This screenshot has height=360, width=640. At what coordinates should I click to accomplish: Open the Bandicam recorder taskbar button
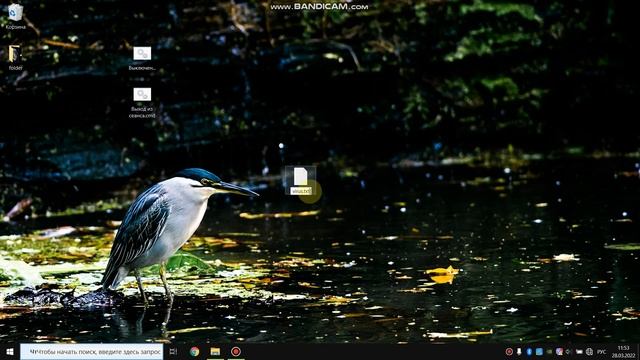click(236, 351)
